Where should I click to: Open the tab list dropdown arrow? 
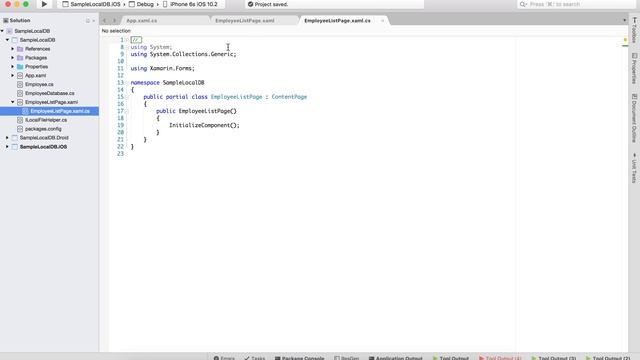point(624,20)
